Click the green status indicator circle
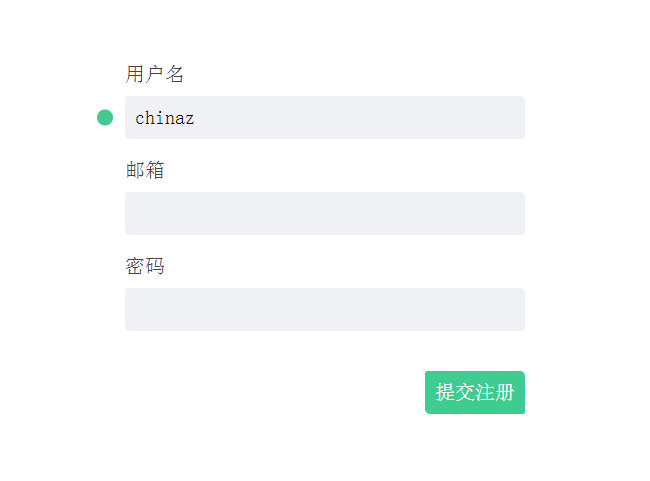 tap(105, 117)
